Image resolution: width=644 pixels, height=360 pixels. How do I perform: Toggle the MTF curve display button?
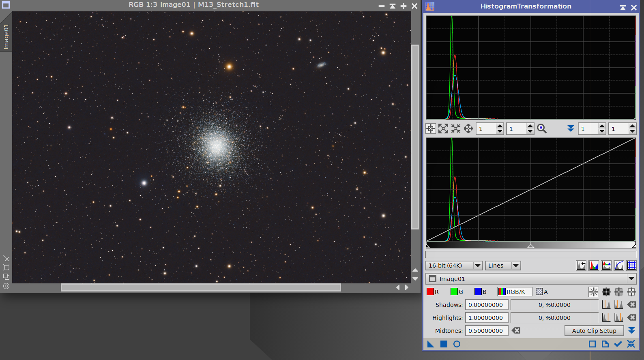[619, 266]
